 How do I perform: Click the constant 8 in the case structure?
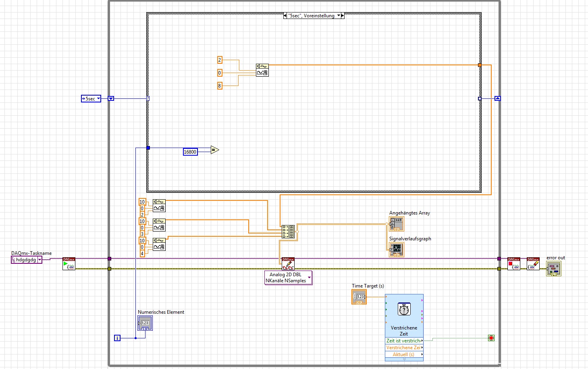220,85
